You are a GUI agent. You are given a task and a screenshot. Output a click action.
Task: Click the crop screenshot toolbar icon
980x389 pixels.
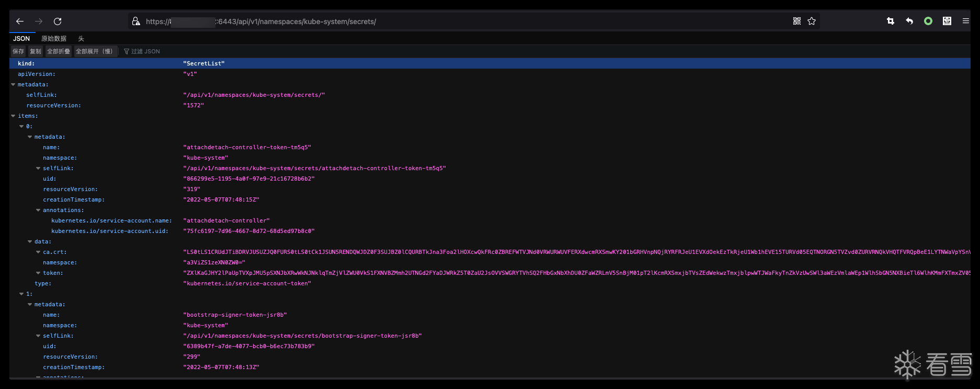point(891,21)
